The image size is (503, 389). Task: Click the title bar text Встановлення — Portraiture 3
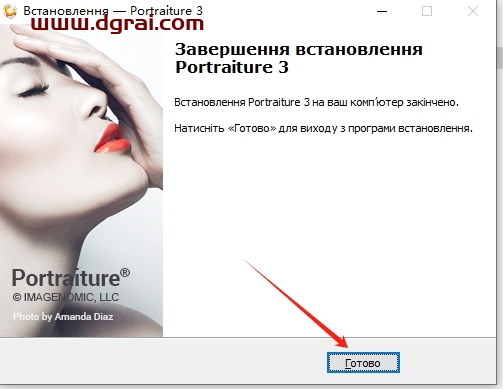pyautogui.click(x=113, y=11)
